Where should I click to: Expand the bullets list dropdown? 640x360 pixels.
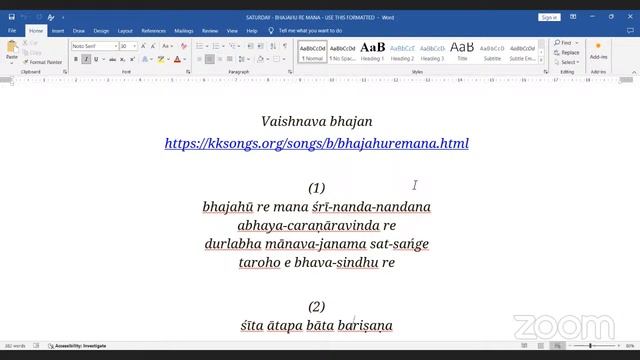(x=207, y=46)
